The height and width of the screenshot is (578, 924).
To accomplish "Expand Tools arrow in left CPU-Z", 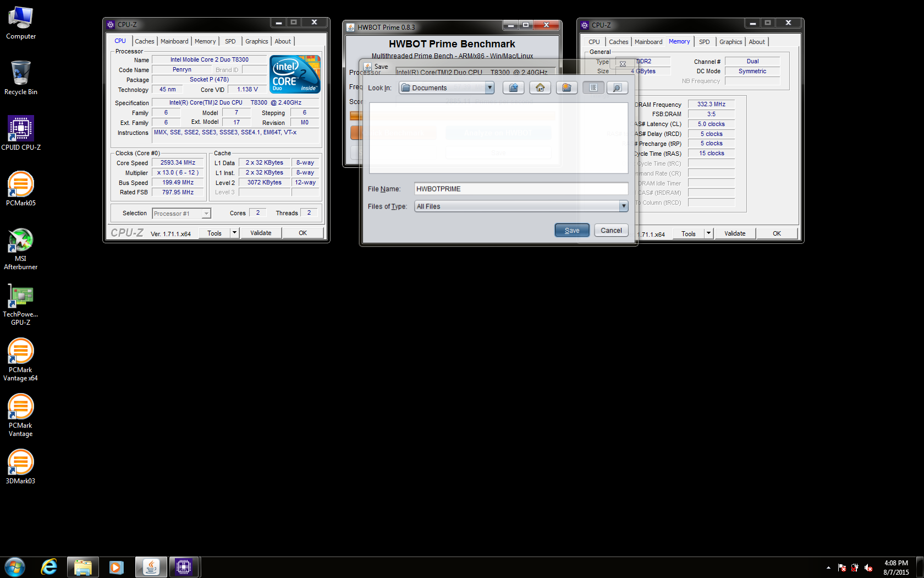I will click(234, 233).
